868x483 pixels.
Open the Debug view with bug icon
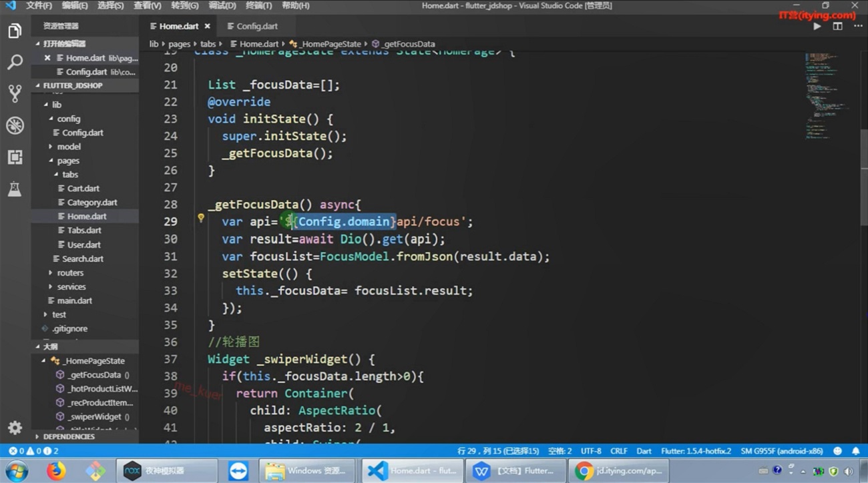tap(15, 125)
